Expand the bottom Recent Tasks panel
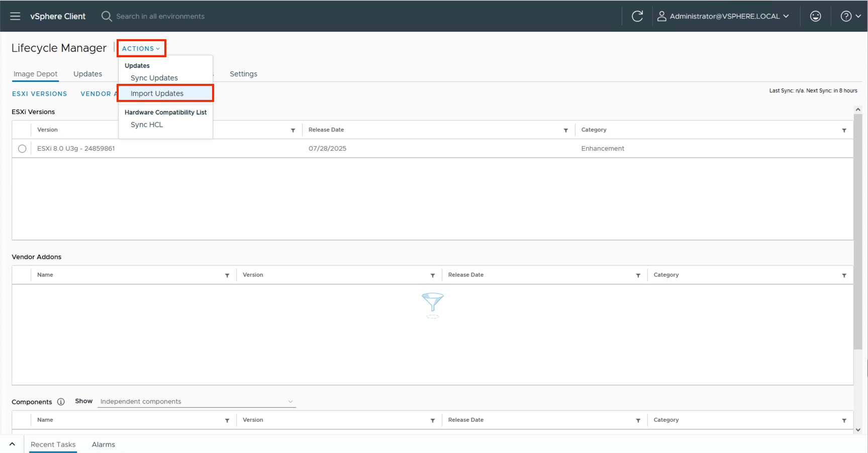This screenshot has width=868, height=453. tap(12, 444)
